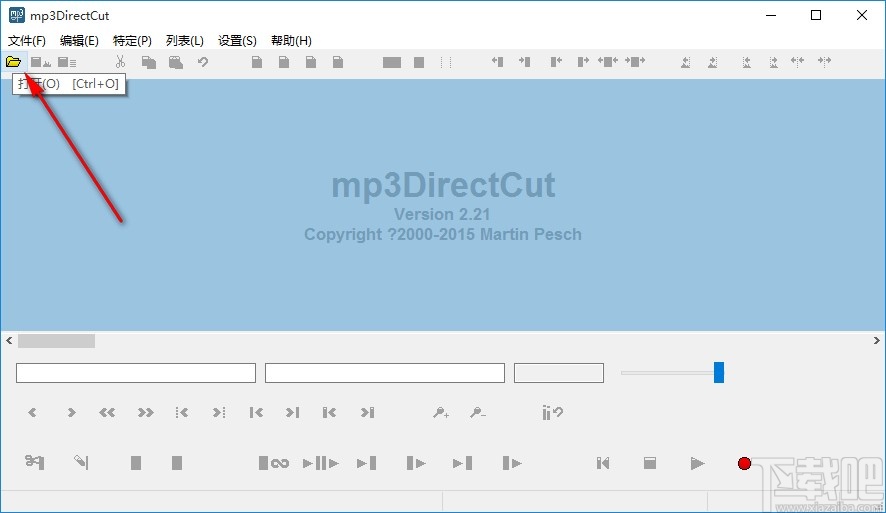Zoom out with magnifier minus icon
886x513 pixels.
[x=478, y=412]
